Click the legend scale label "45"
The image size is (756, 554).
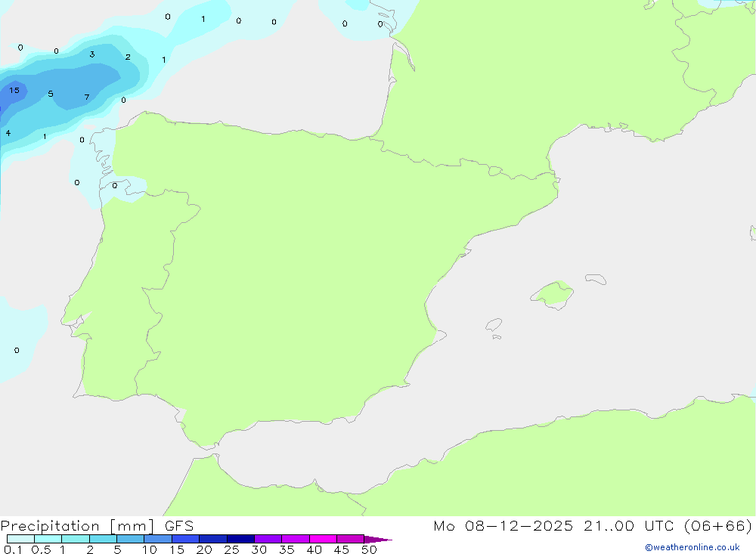(x=342, y=549)
